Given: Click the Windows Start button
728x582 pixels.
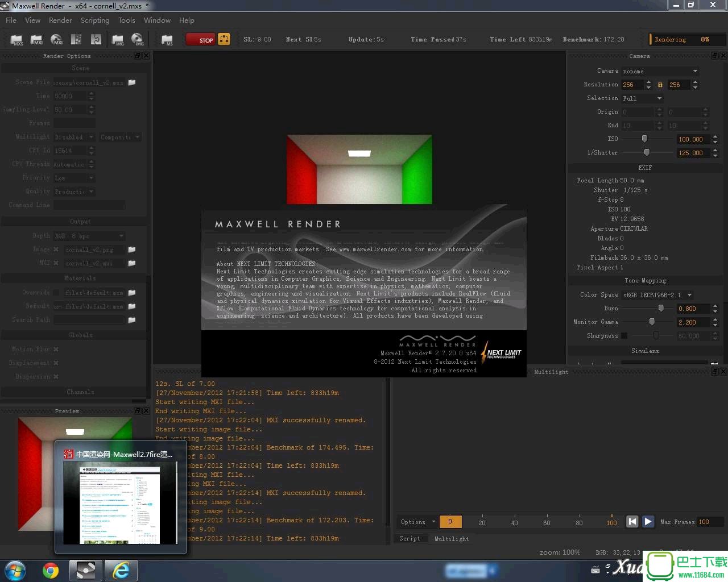Looking at the screenshot, I should pyautogui.click(x=15, y=570).
